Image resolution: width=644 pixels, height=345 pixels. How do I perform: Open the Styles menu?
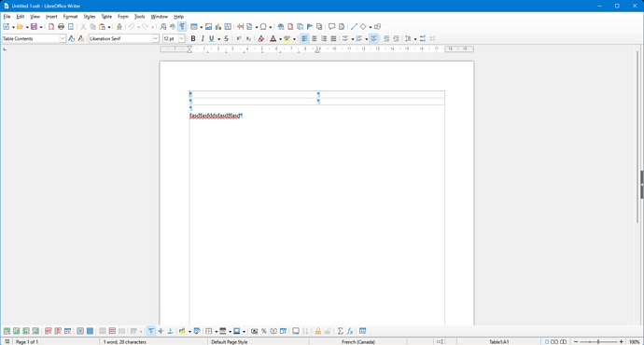89,17
